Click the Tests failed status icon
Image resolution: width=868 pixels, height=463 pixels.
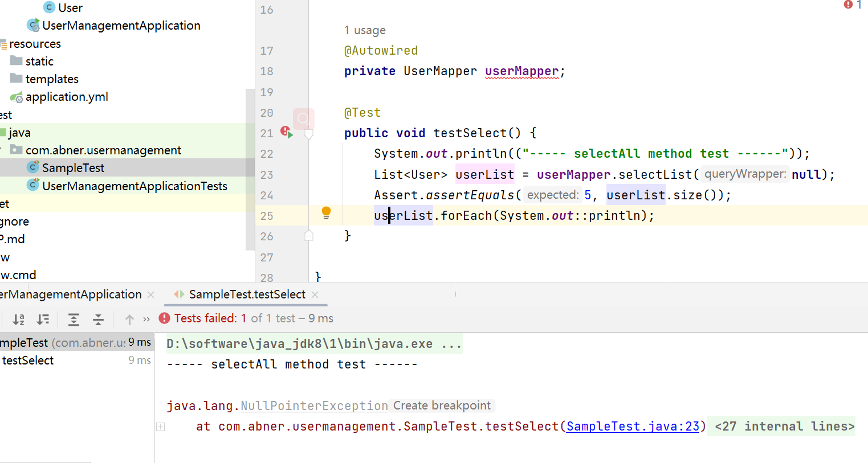(165, 318)
